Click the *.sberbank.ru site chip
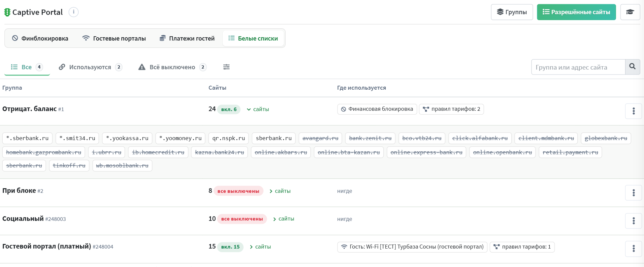Image resolution: width=644 pixels, height=267 pixels. point(27,138)
